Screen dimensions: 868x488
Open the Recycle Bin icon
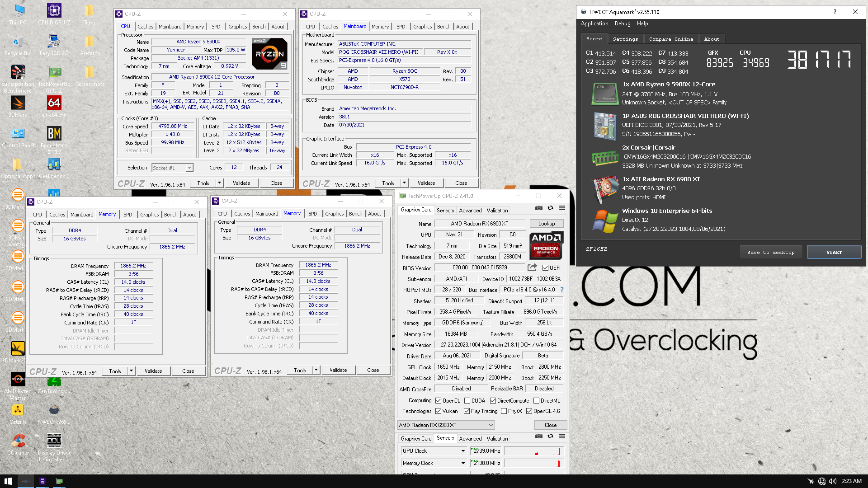pos(18,45)
